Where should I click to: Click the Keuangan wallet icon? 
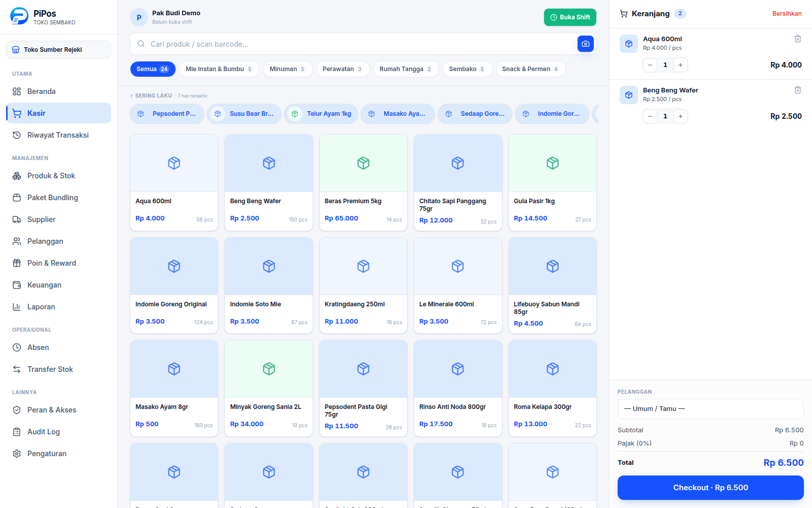[x=17, y=285]
